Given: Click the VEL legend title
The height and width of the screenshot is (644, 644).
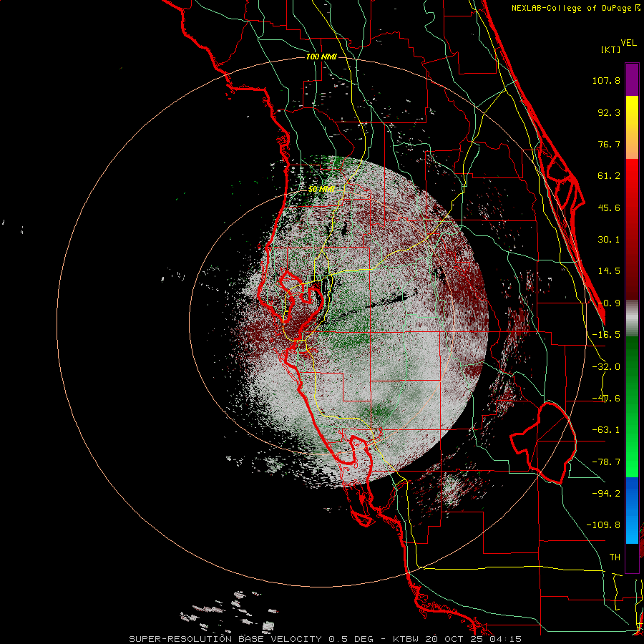Looking at the screenshot, I should coord(628,43).
